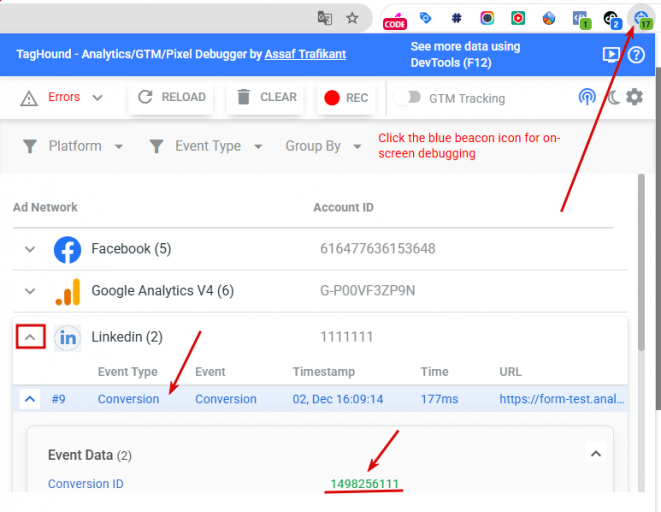
Task: Select account ID G-P00VF3ZP9N
Action: coord(368,291)
